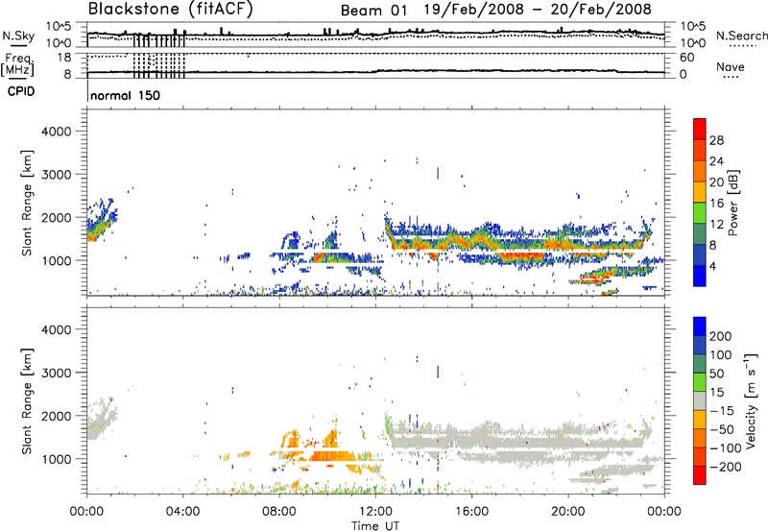The image size is (768, 532).
Task: Click the early backscatter patch near 00:30 in power plot
Action: click(101, 222)
